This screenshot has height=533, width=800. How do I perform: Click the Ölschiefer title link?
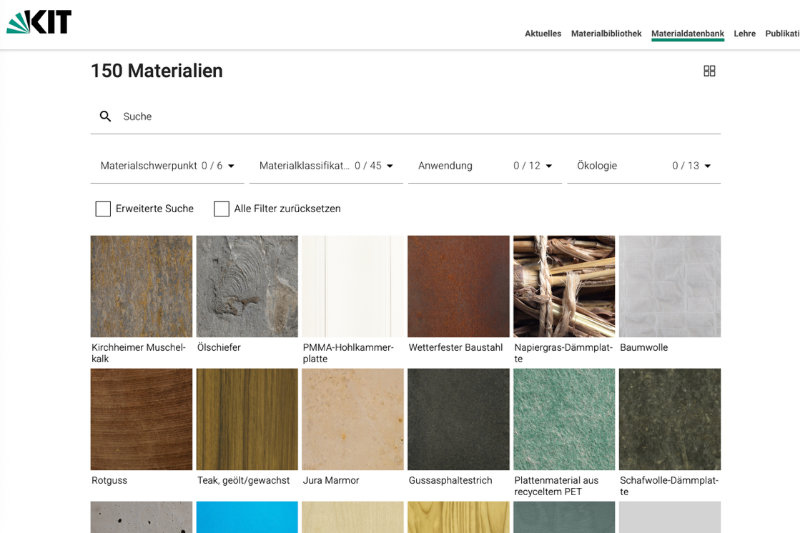point(219,347)
